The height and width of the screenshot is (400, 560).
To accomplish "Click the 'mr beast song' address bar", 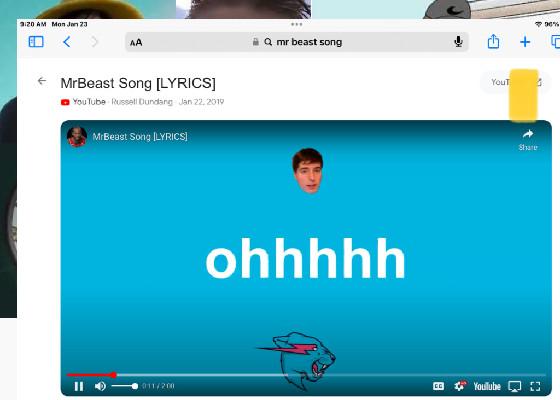I will 296,42.
